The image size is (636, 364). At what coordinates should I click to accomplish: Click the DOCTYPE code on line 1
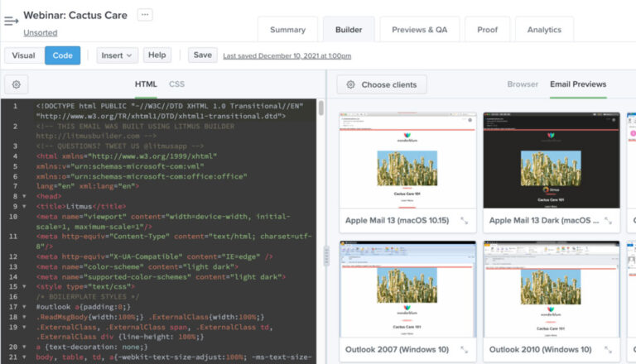point(170,111)
